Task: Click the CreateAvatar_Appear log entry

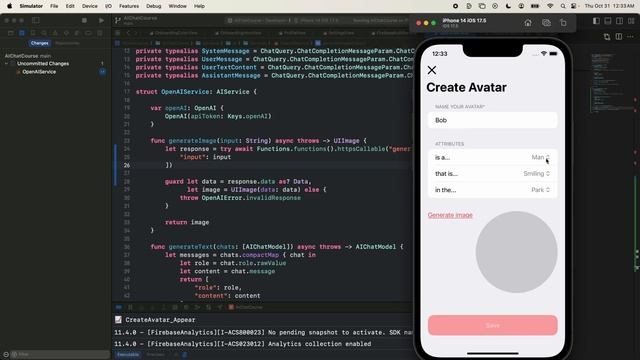Action: (x=160, y=320)
